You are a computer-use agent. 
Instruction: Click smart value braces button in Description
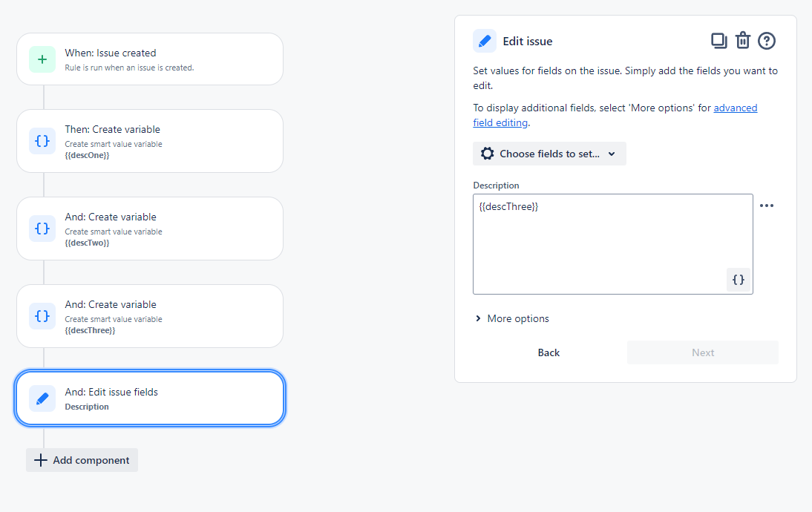pos(739,280)
